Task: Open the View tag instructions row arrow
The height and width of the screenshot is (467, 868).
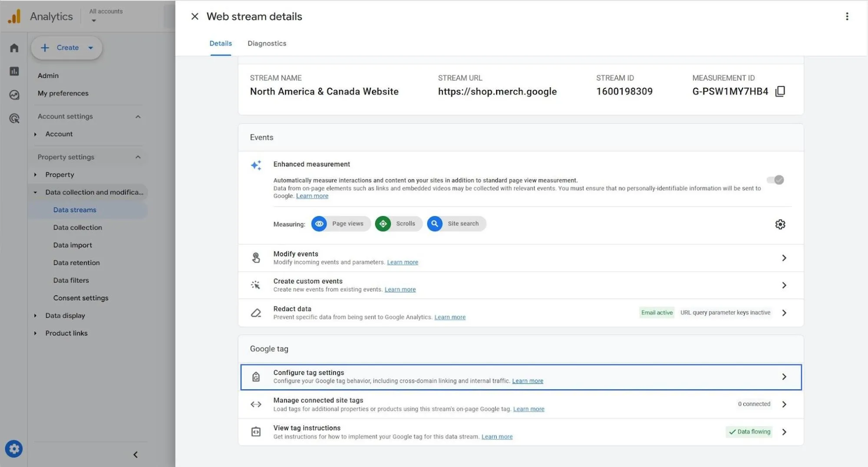Action: click(784, 432)
